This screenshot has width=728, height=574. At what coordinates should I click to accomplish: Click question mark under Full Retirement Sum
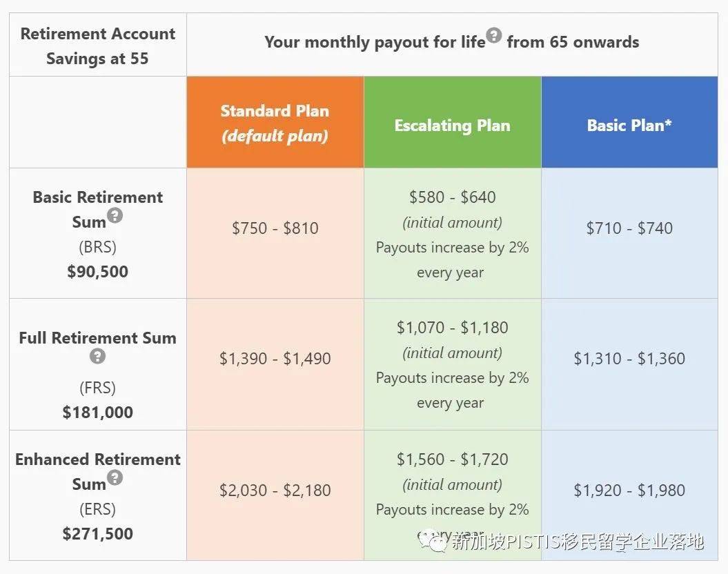coord(98,357)
